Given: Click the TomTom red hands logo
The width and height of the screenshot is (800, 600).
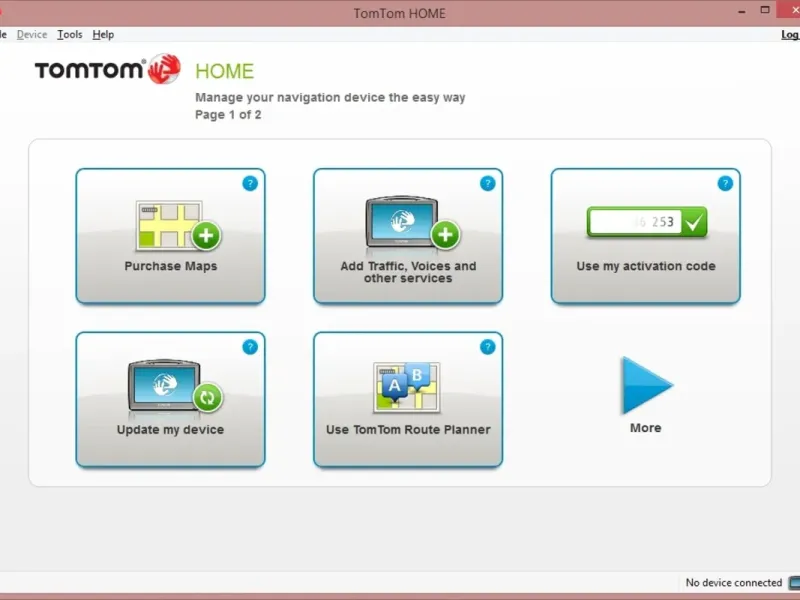Looking at the screenshot, I should [x=164, y=68].
